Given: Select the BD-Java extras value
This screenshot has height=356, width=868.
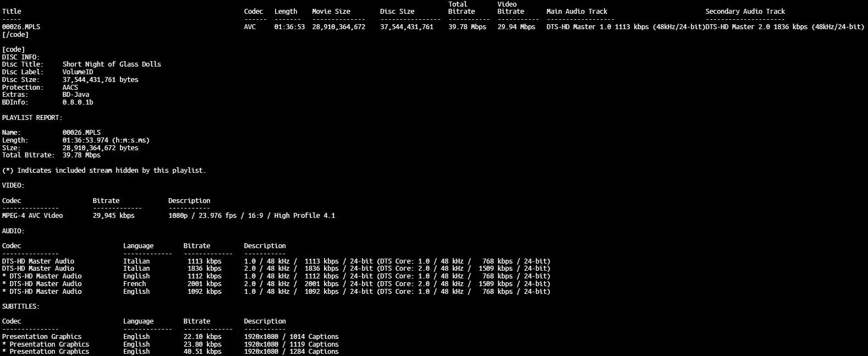Looking at the screenshot, I should point(75,95).
